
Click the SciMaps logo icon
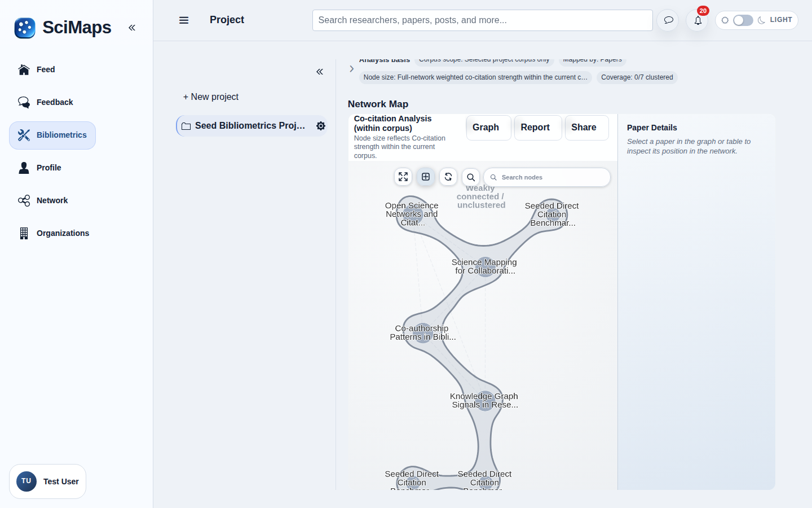pos(25,28)
